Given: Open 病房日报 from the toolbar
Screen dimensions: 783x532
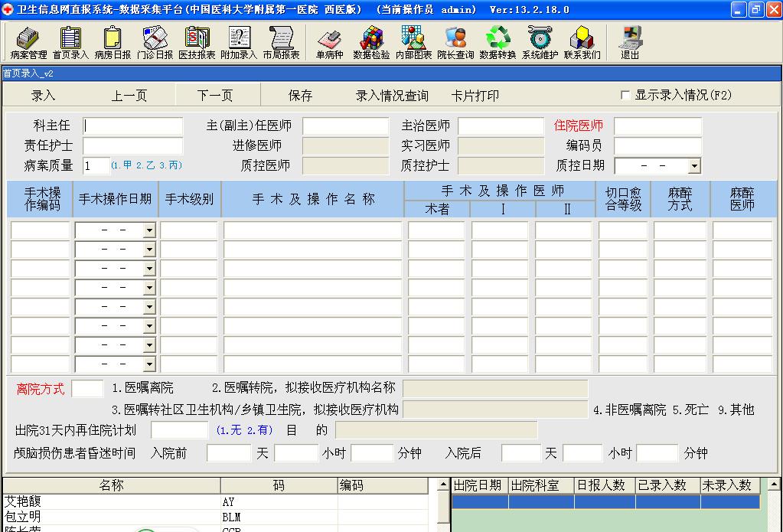Looking at the screenshot, I should point(113,42).
